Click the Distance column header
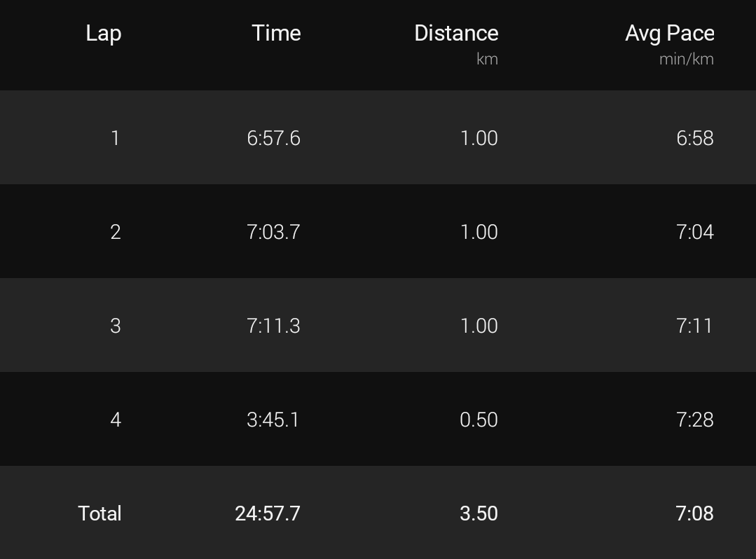The width and height of the screenshot is (756, 559). click(456, 33)
